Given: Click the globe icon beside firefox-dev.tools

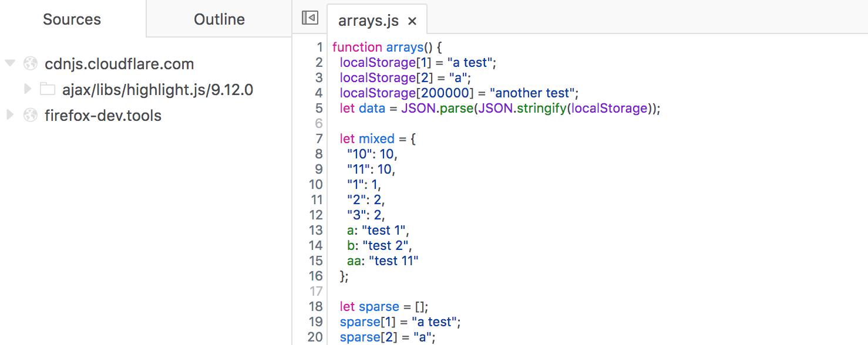Looking at the screenshot, I should (30, 116).
